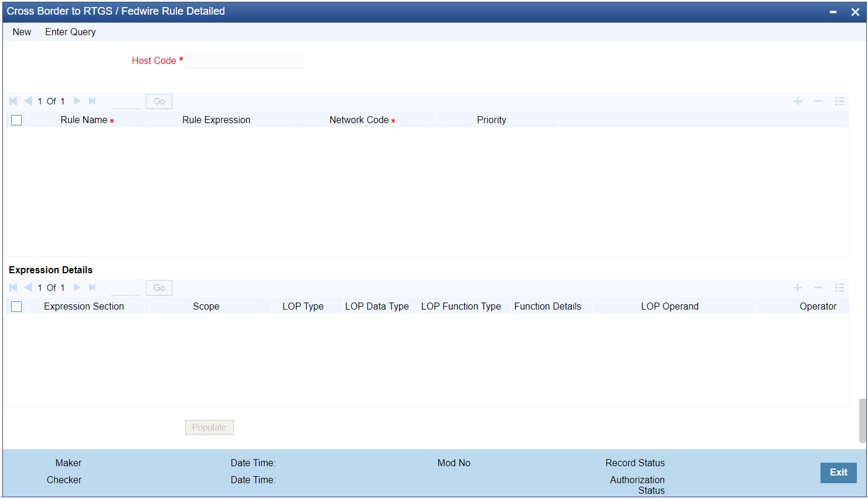Viewport: 868px width, 499px height.
Task: Open single view of Expression Details grid
Action: [839, 288]
